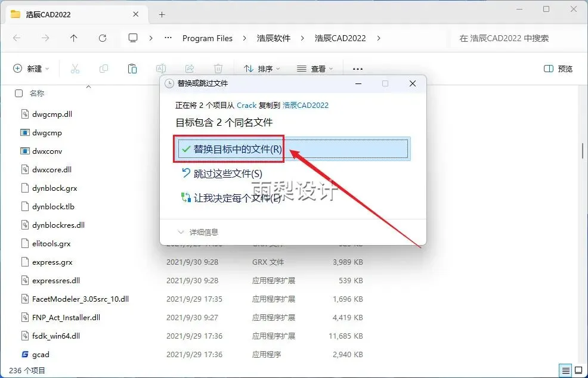Go up one folder level
588x378 pixels.
(x=74, y=38)
